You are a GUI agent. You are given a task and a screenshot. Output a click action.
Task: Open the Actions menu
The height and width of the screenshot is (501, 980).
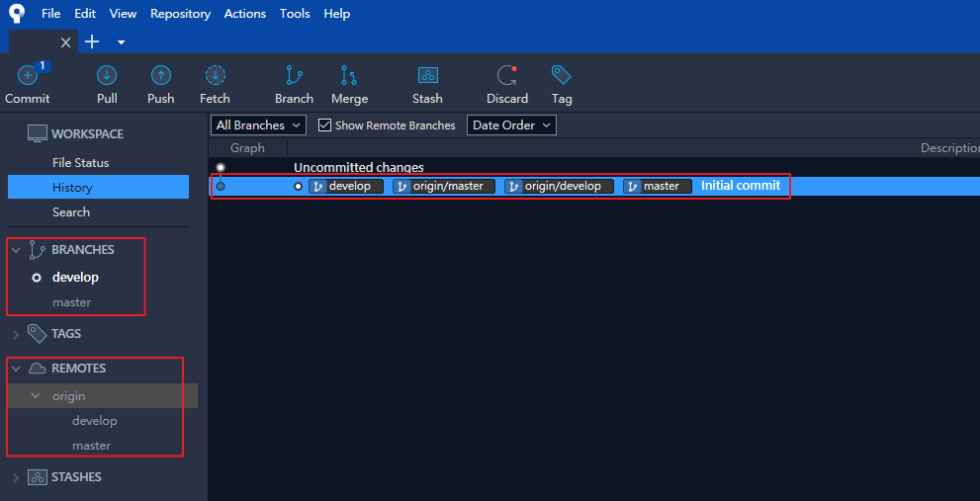tap(244, 14)
